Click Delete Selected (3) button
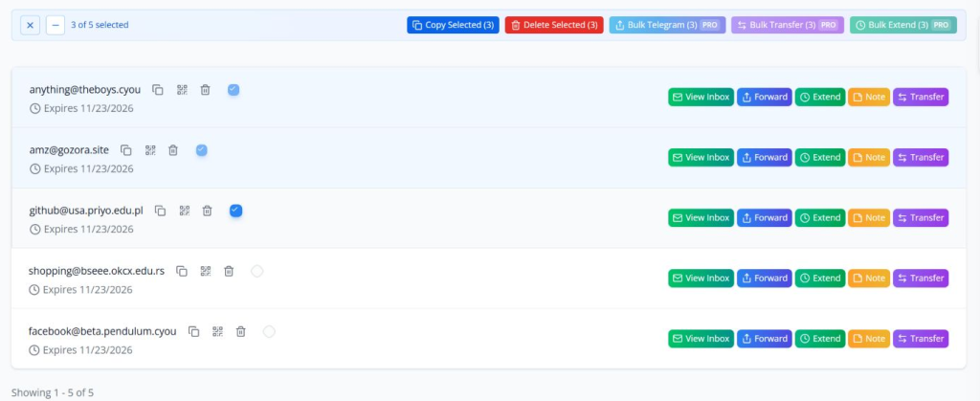Screen dimensions: 980x401 [554, 25]
